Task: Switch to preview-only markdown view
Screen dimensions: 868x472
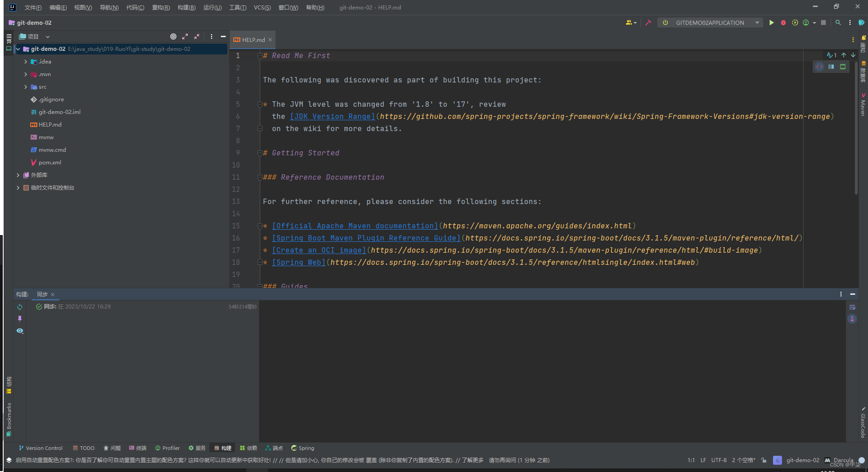Action: click(x=843, y=67)
